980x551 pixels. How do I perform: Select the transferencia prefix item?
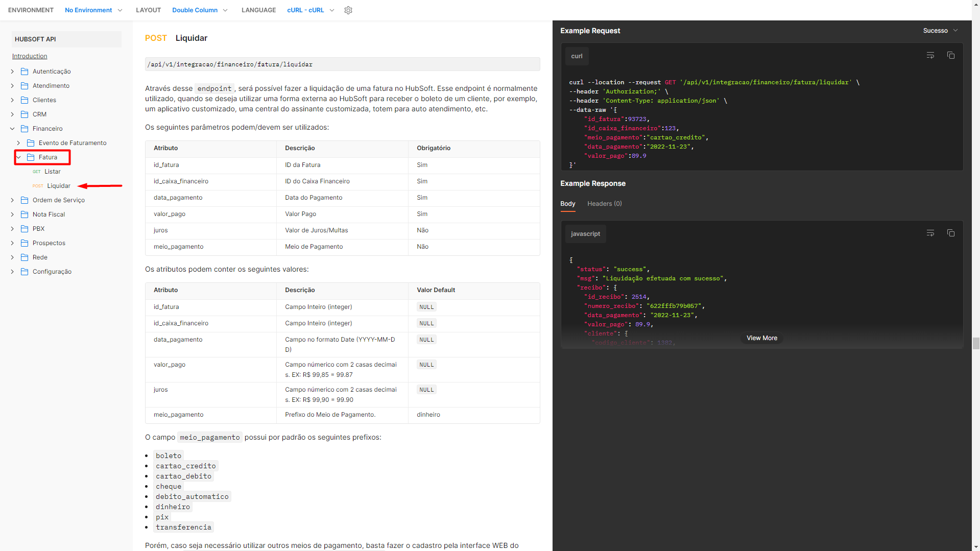coord(183,527)
